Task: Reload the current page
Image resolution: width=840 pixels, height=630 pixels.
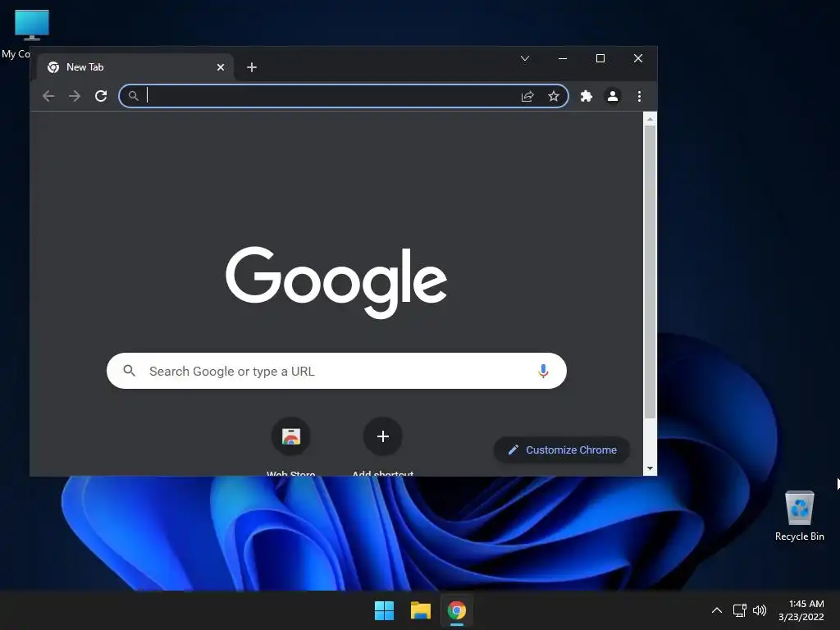Action: [101, 96]
